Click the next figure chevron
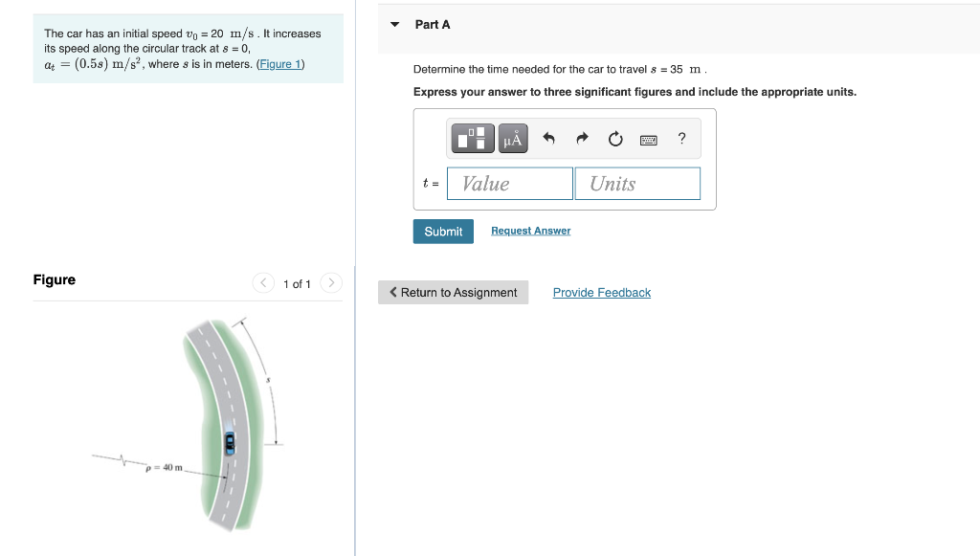Image resolution: width=980 pixels, height=556 pixels. click(331, 283)
